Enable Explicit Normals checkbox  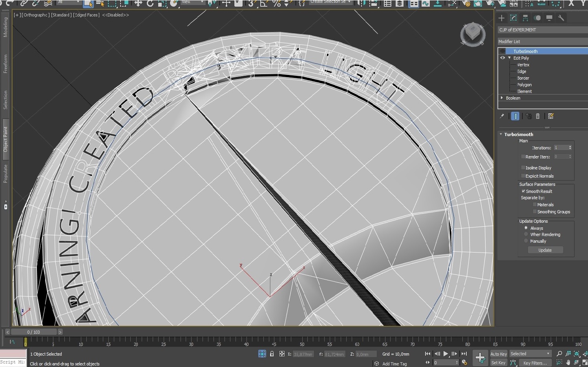pos(523,176)
